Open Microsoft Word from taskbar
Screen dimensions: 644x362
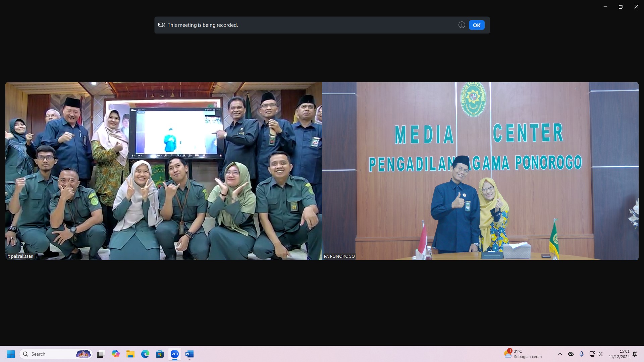tap(189, 354)
